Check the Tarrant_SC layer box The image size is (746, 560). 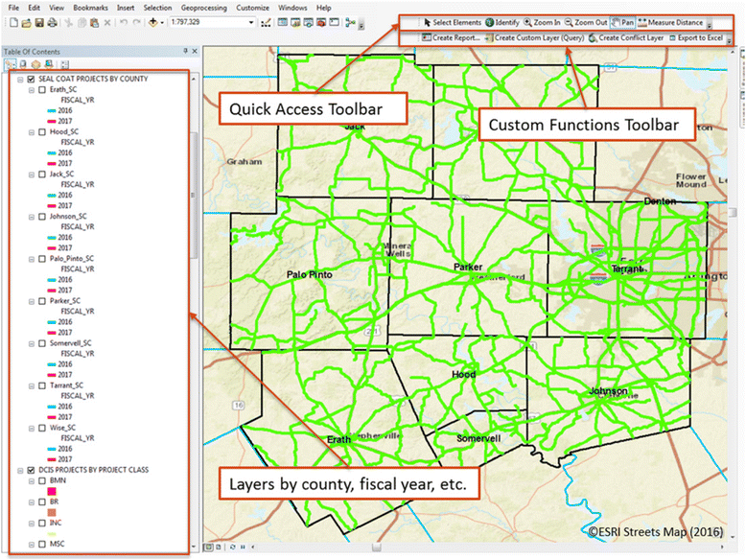[x=42, y=385]
